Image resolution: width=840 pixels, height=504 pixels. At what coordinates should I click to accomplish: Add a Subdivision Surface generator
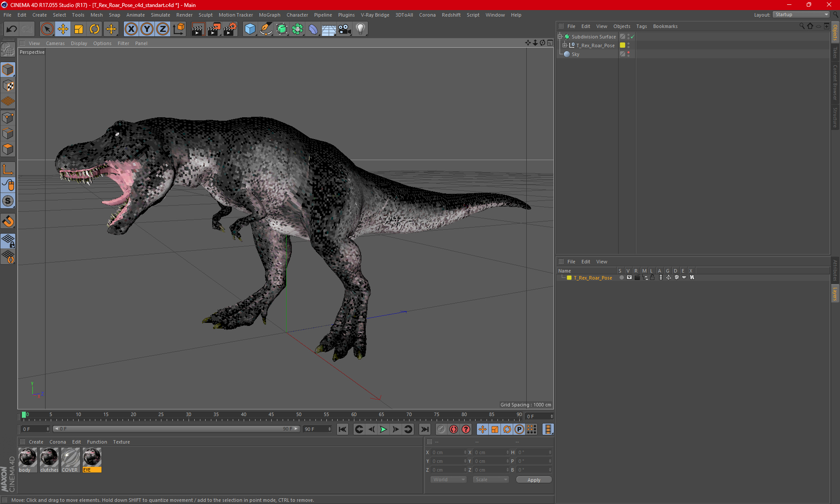pos(282,29)
